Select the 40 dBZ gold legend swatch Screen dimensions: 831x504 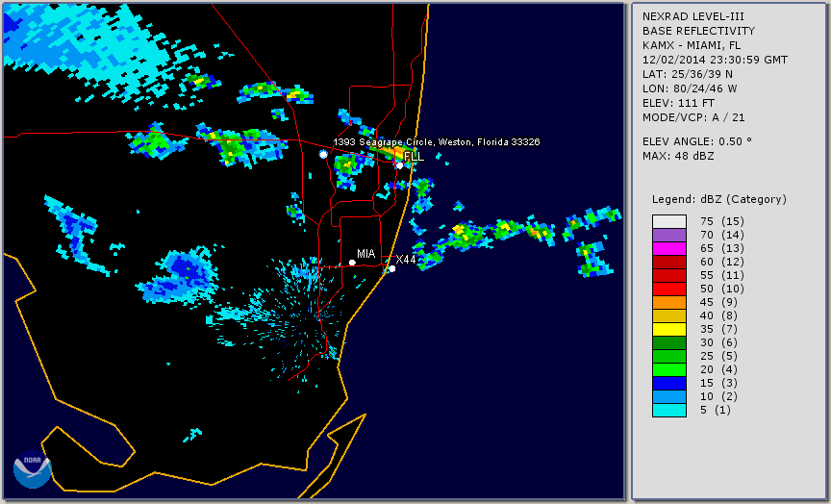669,315
